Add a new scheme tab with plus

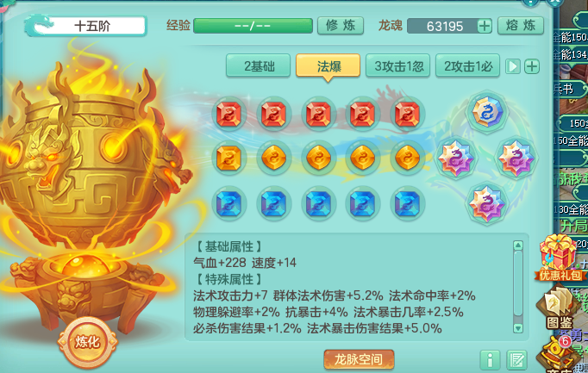tap(531, 66)
